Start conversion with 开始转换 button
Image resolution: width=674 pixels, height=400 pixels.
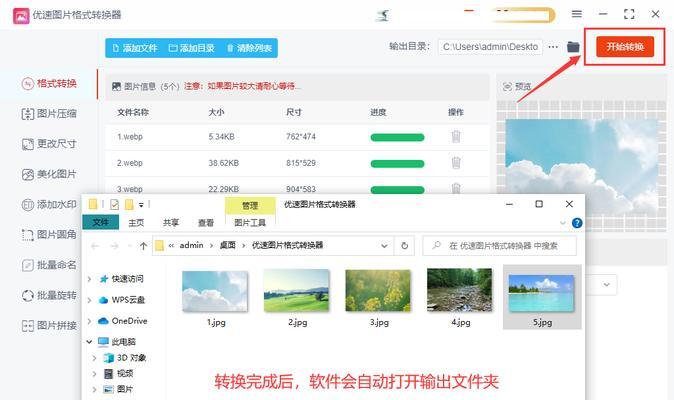[625, 46]
